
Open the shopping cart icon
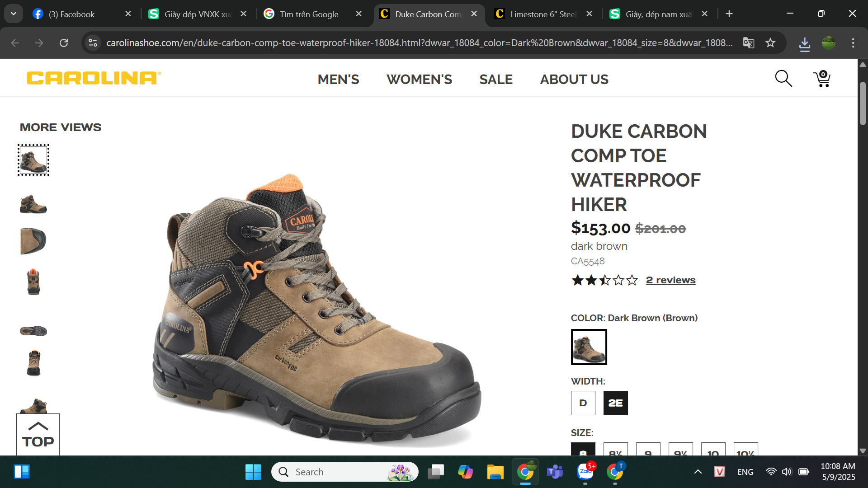pyautogui.click(x=822, y=79)
